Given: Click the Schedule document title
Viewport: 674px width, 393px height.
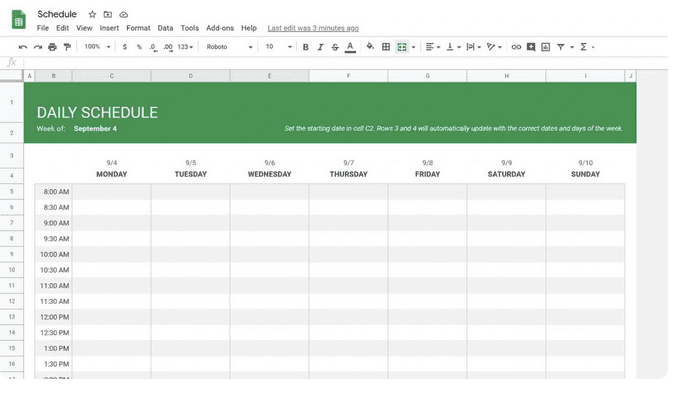Looking at the screenshot, I should point(57,14).
